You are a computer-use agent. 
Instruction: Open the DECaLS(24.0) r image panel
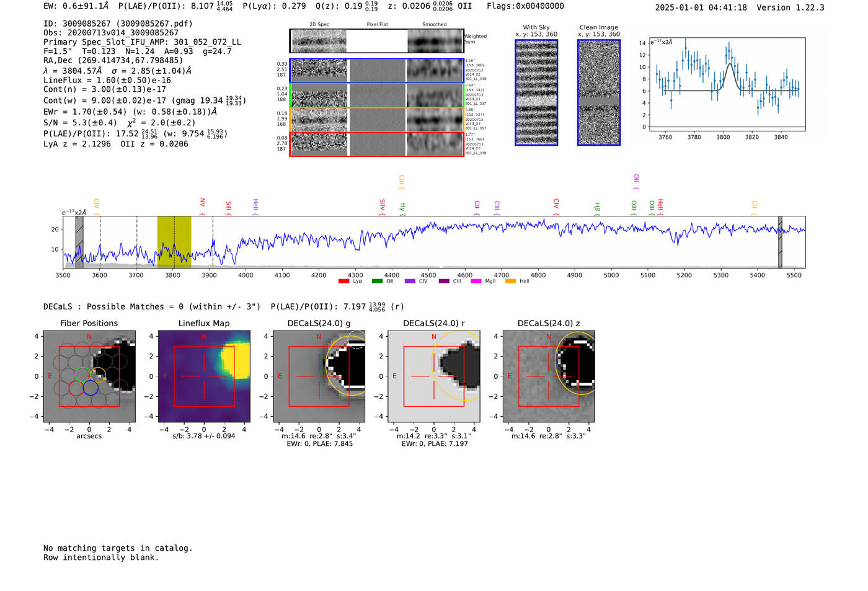coord(434,376)
